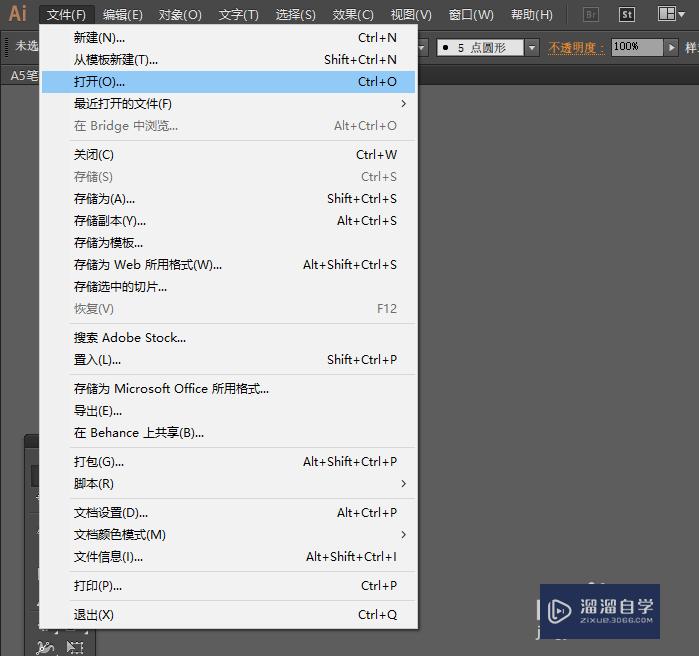Choose 打印(P)...
Viewport: 699px width, 656px height.
click(228, 586)
